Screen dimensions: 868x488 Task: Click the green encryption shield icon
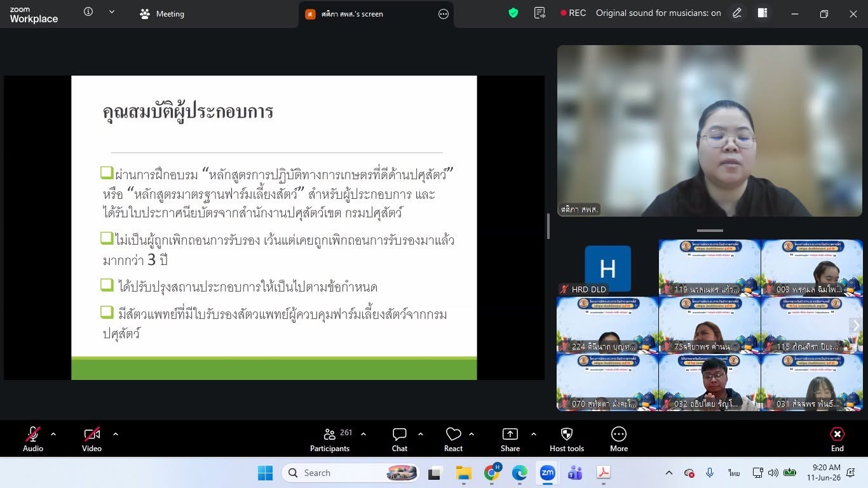pyautogui.click(x=513, y=13)
